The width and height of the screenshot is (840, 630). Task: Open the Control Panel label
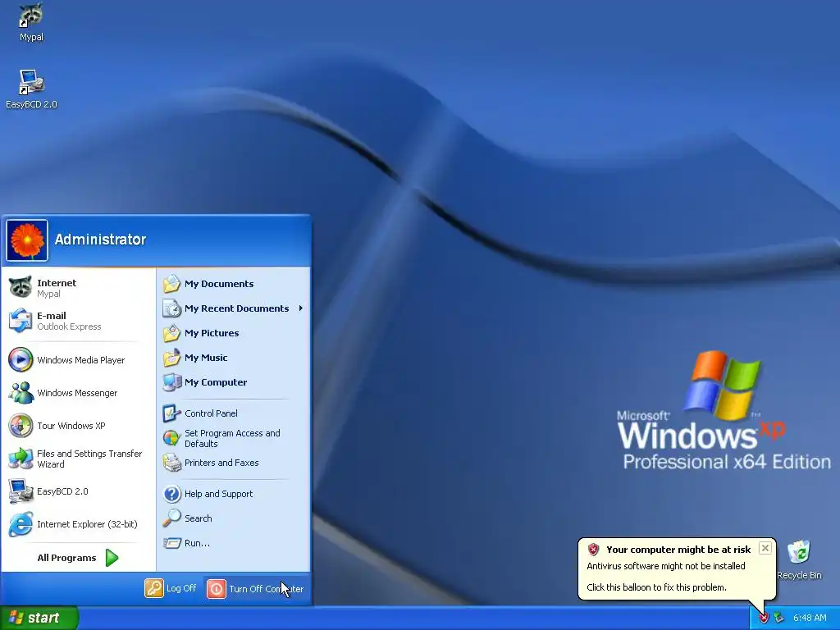click(x=211, y=413)
